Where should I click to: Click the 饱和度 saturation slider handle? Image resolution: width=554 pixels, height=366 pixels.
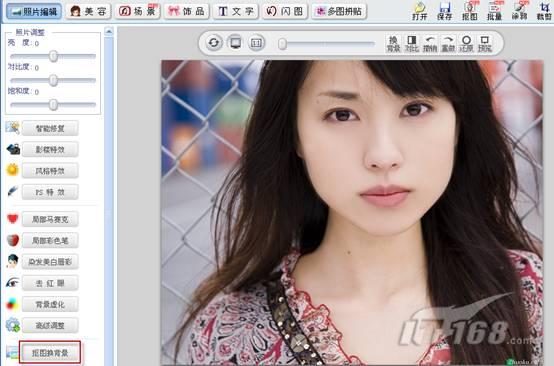53,105
